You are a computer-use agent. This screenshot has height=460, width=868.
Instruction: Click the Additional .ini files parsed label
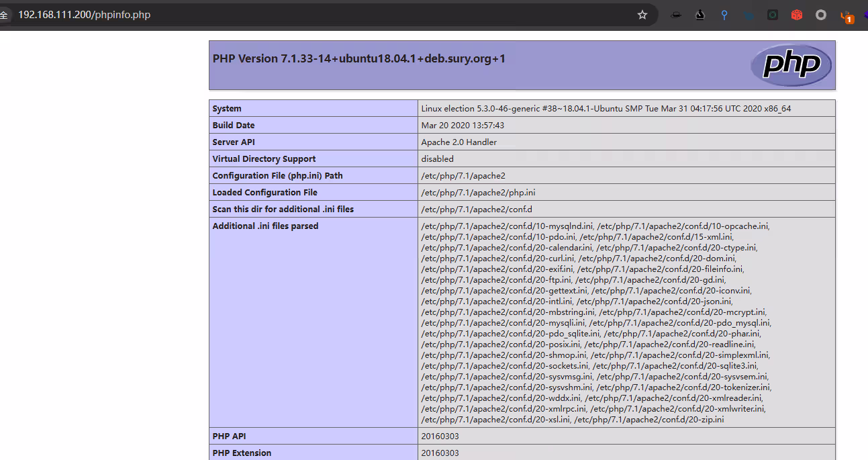click(x=265, y=226)
